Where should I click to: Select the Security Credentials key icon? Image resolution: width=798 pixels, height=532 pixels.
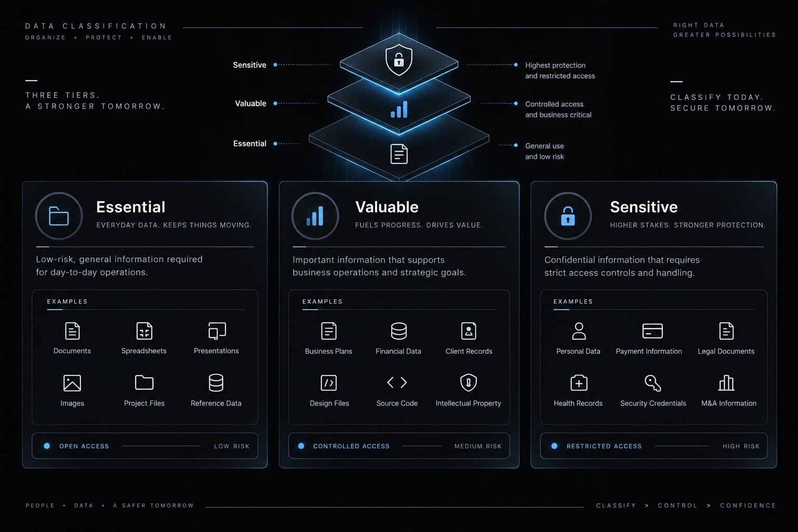pyautogui.click(x=653, y=383)
